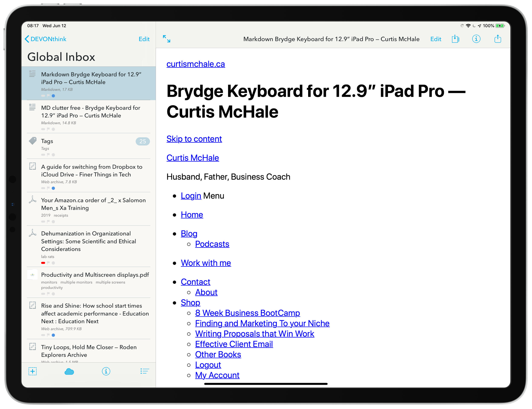Follow the Skip to content link
The height and width of the screenshot is (409, 532).
(x=194, y=139)
